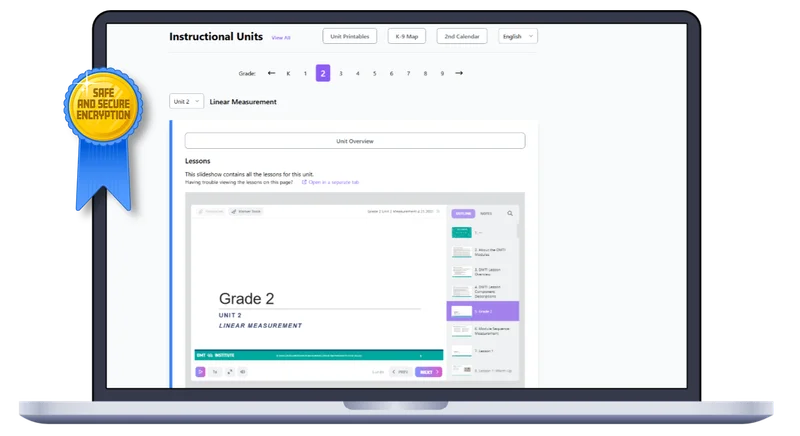
Task: Follow the View All link
Action: pos(281,38)
